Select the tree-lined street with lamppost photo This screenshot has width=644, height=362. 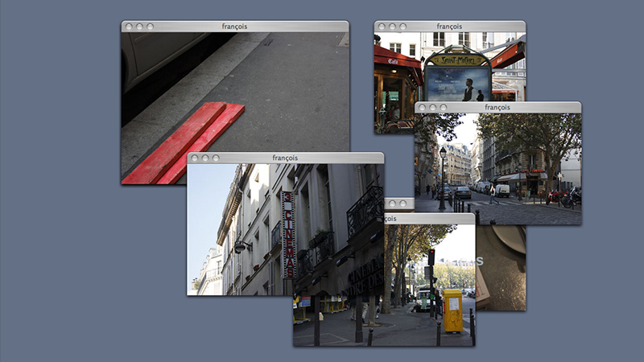click(x=497, y=169)
